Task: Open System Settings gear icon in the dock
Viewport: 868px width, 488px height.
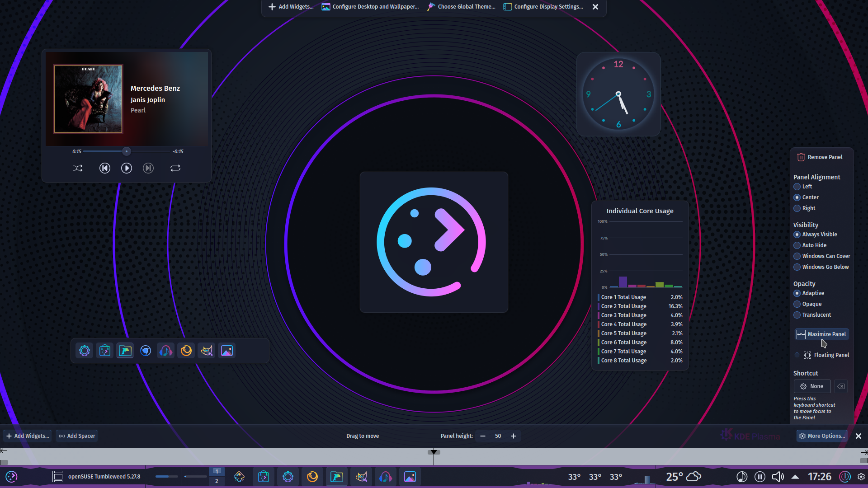Action: [x=84, y=350]
